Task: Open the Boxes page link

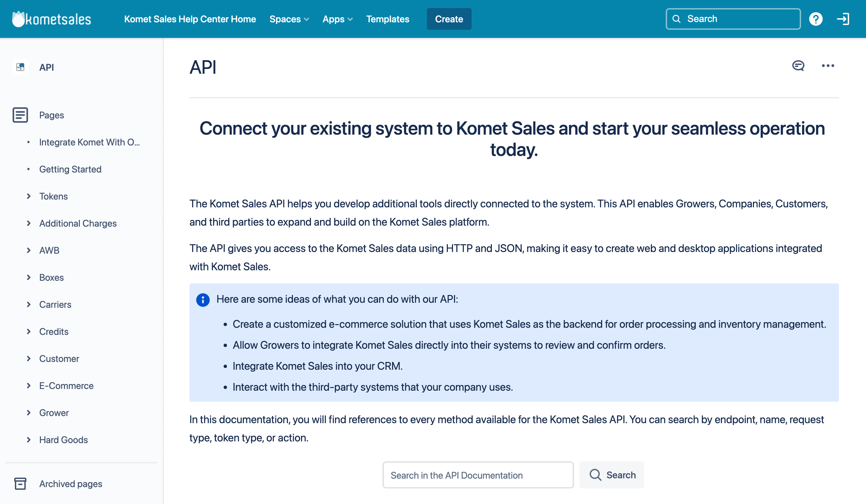Action: coord(51,277)
